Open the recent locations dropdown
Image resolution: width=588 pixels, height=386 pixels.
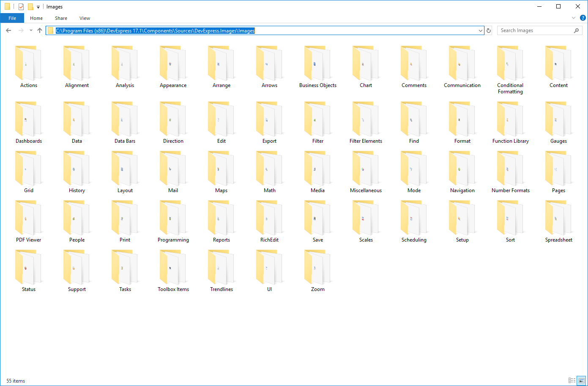tap(31, 30)
